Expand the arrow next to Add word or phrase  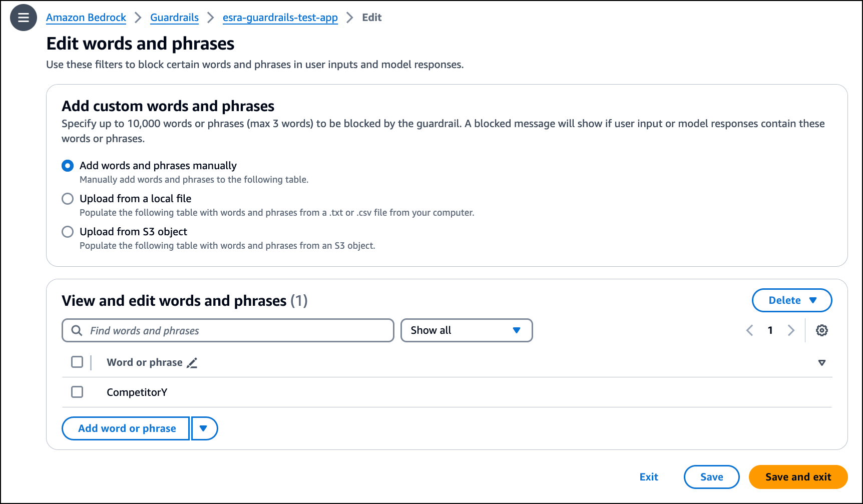tap(204, 428)
